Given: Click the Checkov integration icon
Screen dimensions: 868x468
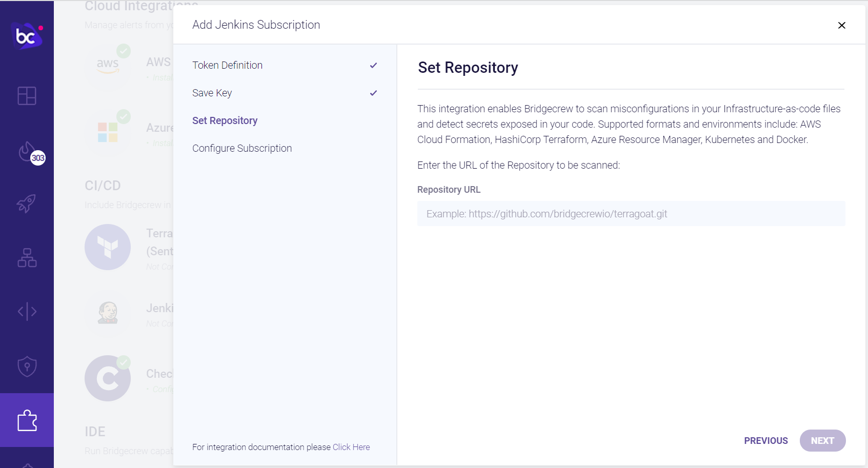Looking at the screenshot, I should (108, 378).
